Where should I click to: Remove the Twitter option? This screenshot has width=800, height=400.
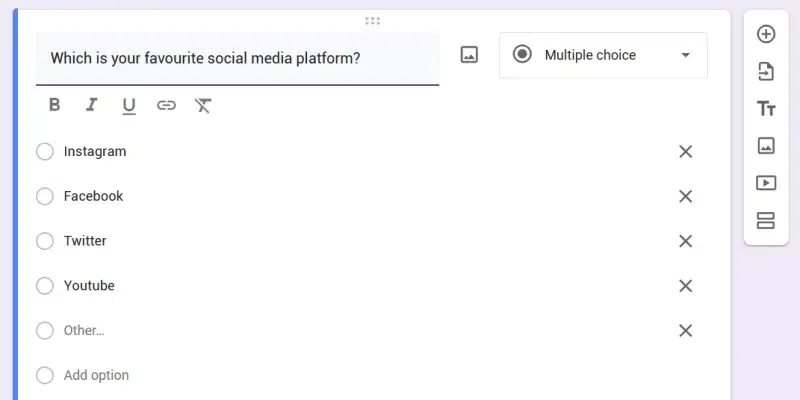686,241
